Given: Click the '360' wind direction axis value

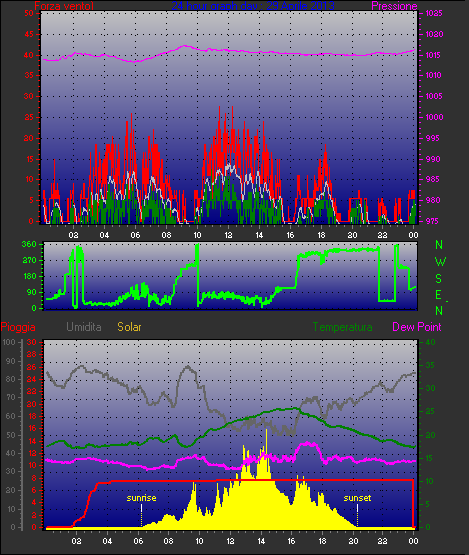Looking at the screenshot, I should pyautogui.click(x=29, y=244).
